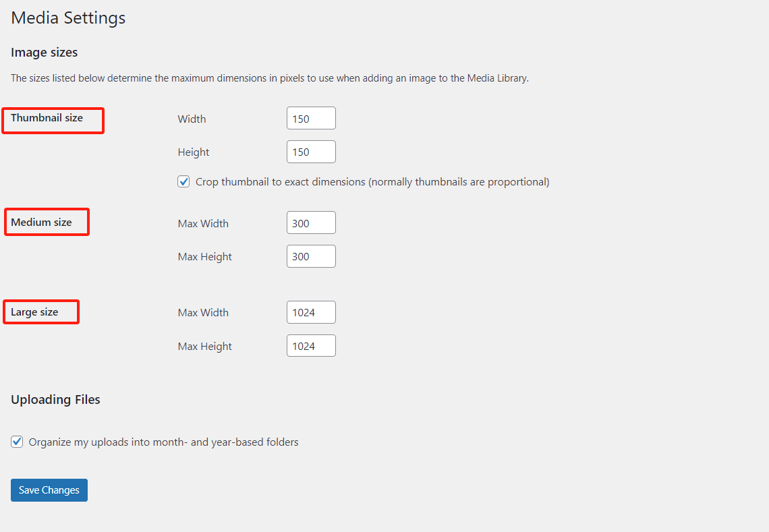Click the image sizes description paragraph
The width and height of the screenshot is (769, 532).
pos(270,78)
